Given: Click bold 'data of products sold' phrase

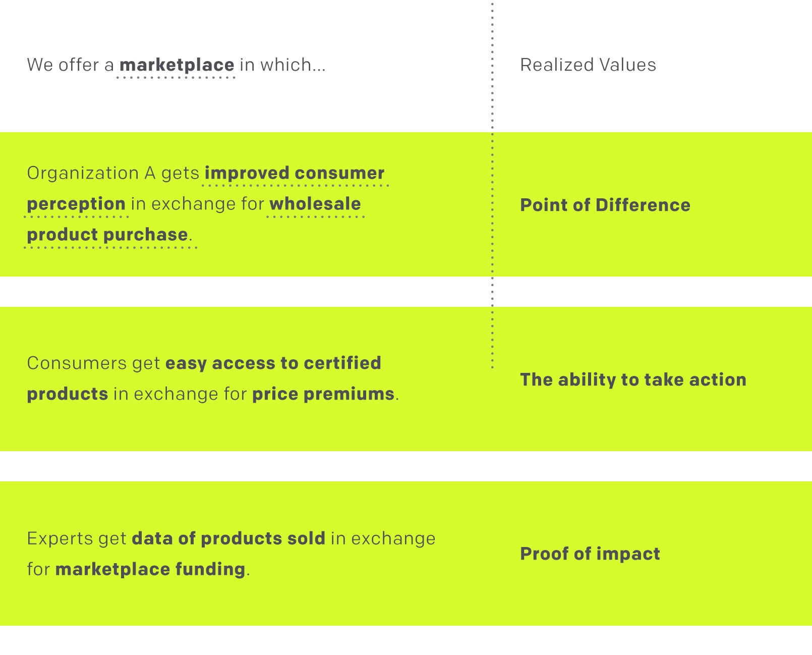Looking at the screenshot, I should (x=228, y=538).
